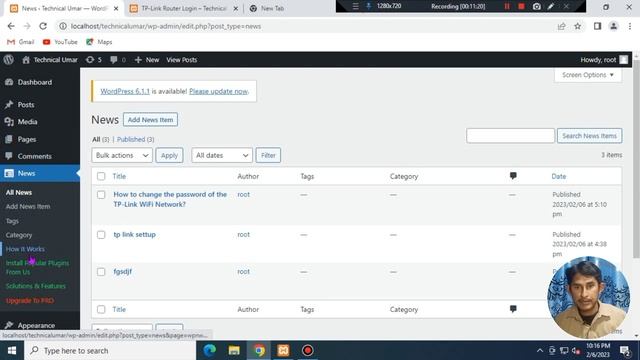Open XAMPP from the taskbar
640x360 pixels.
(283, 351)
